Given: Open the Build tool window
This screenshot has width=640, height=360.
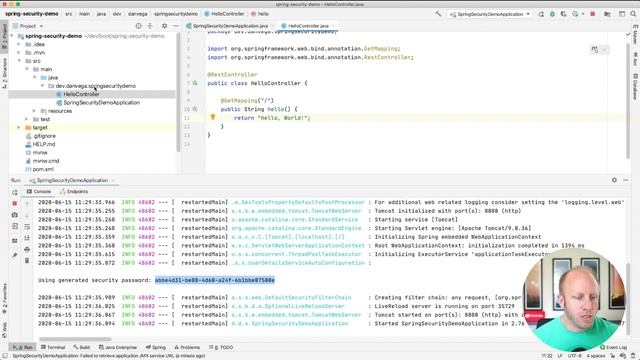Looking at the screenshot, I should pyautogui.click(x=82, y=347).
